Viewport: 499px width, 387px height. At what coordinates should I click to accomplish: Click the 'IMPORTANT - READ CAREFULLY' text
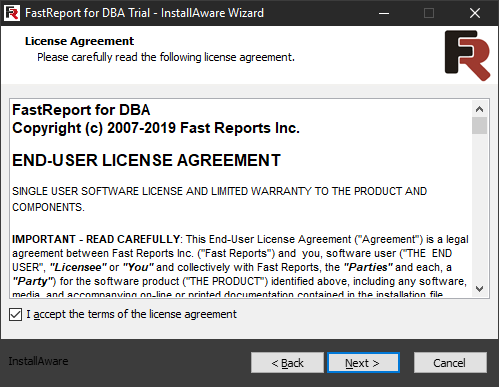click(96, 239)
